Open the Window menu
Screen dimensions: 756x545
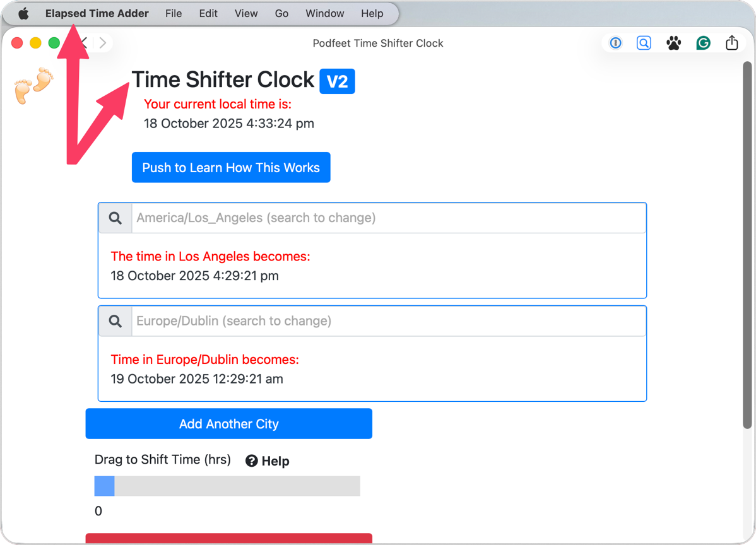(x=324, y=13)
